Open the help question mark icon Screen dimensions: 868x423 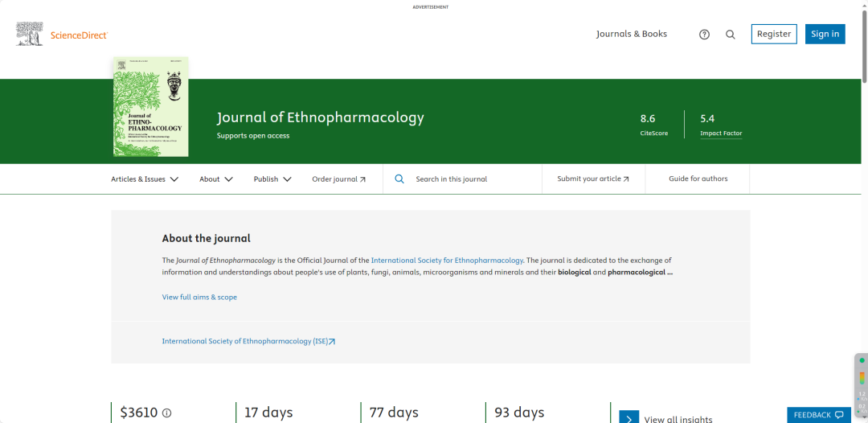704,35
